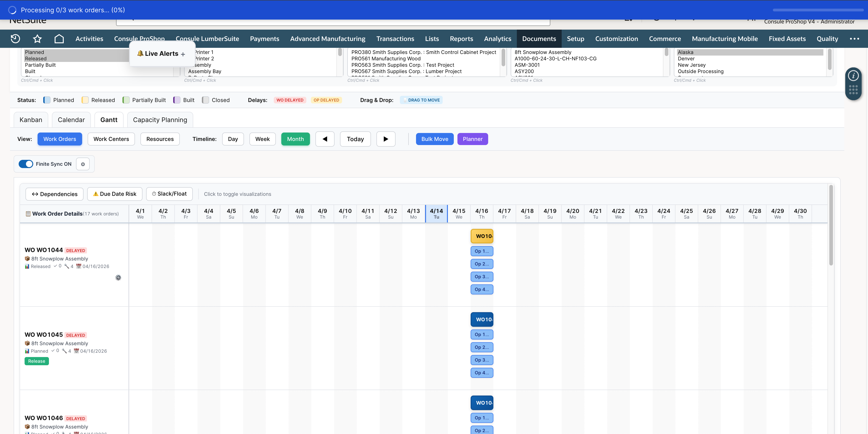The height and width of the screenshot is (434, 868).
Task: Select Work Orders view
Action: (60, 139)
